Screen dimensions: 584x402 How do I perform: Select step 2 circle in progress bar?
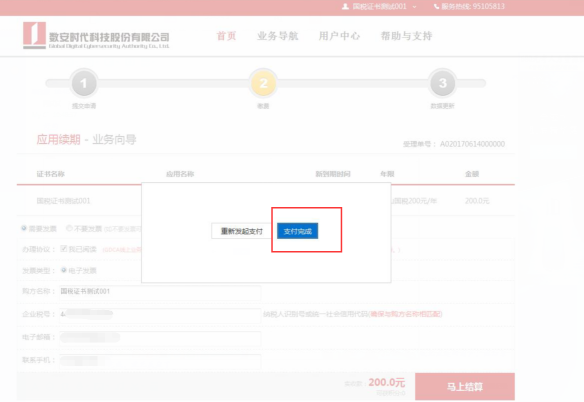click(263, 83)
